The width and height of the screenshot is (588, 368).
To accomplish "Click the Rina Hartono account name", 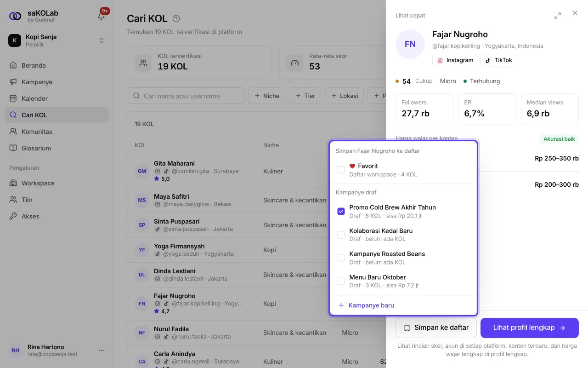I will [46, 347].
